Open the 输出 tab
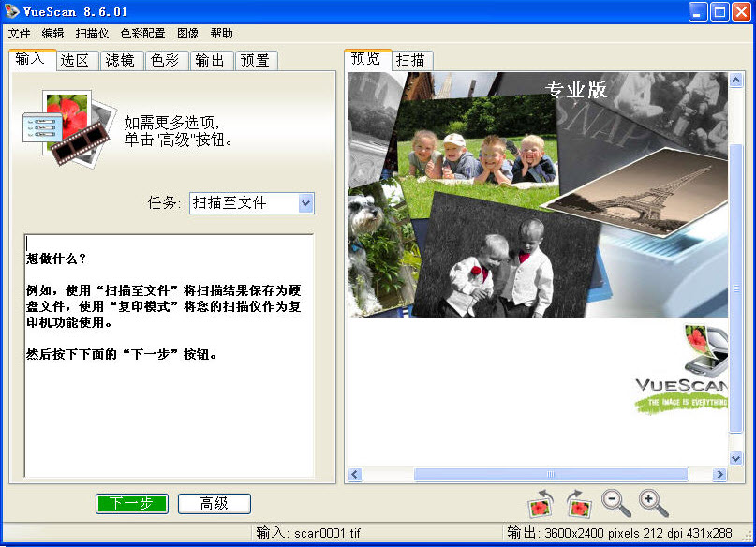 pyautogui.click(x=211, y=60)
